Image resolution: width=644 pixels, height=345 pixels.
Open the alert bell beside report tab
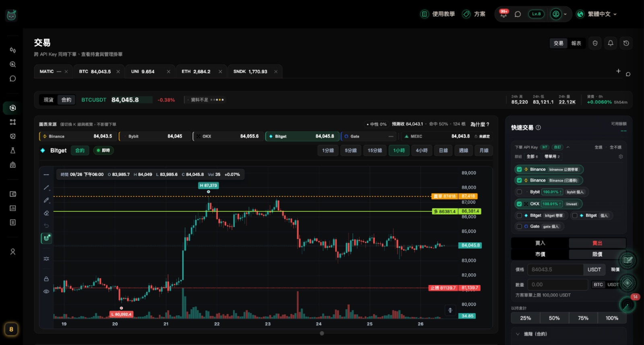[611, 43]
